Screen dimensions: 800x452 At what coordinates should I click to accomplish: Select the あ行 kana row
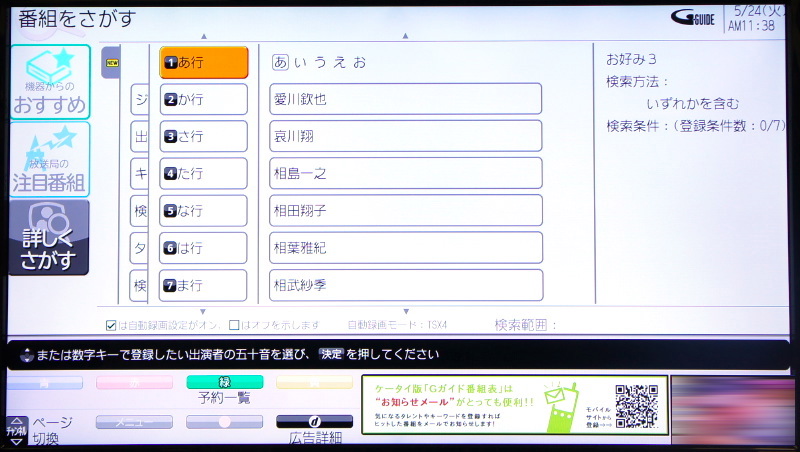tap(204, 62)
